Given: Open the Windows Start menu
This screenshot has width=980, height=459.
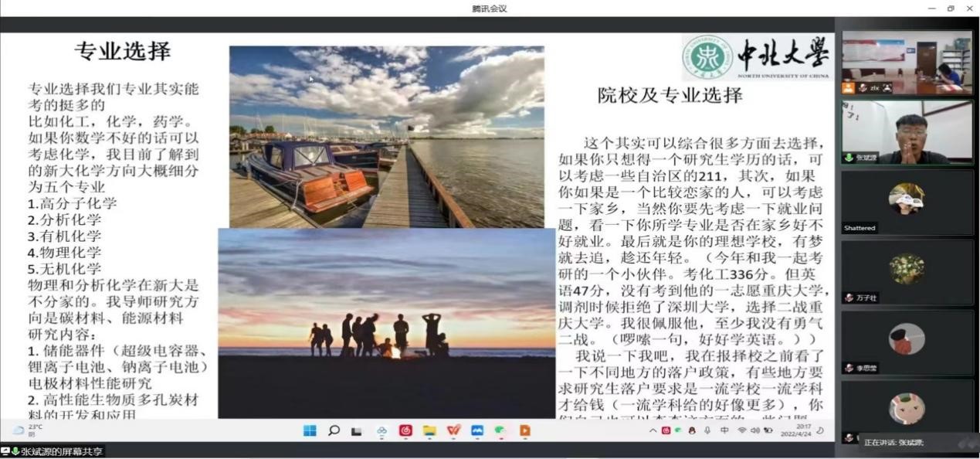Looking at the screenshot, I should (x=310, y=430).
